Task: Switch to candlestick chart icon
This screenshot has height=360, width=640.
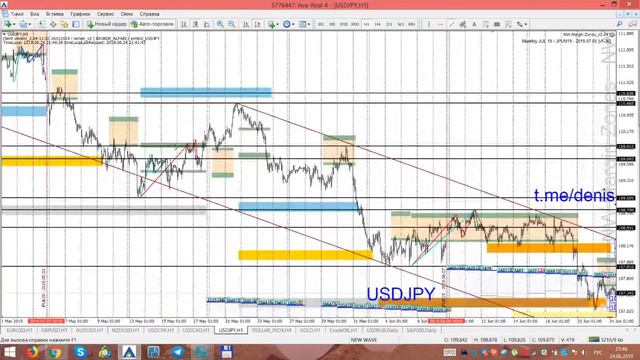Action: (196, 24)
